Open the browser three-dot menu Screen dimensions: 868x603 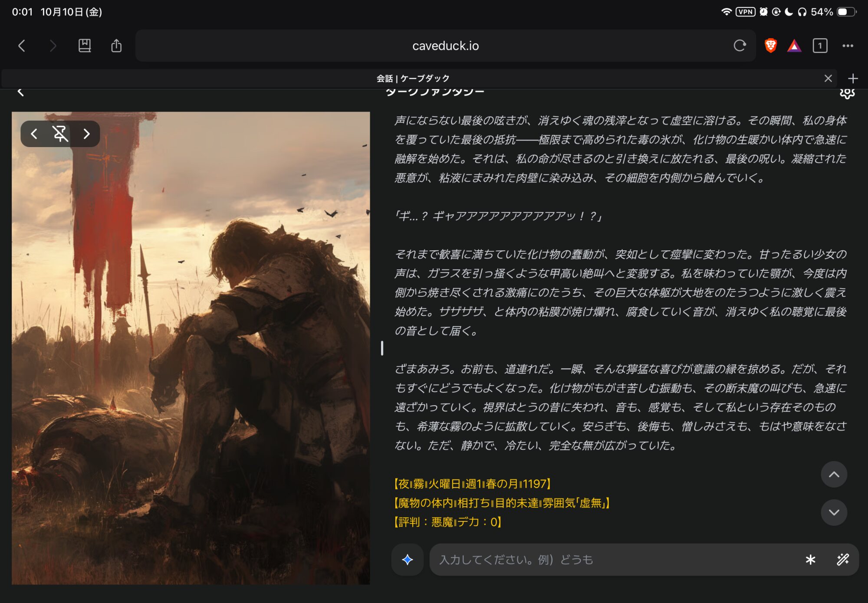[848, 46]
